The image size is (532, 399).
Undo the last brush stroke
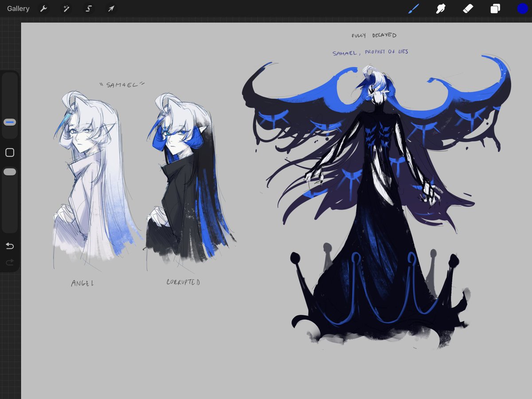9,245
